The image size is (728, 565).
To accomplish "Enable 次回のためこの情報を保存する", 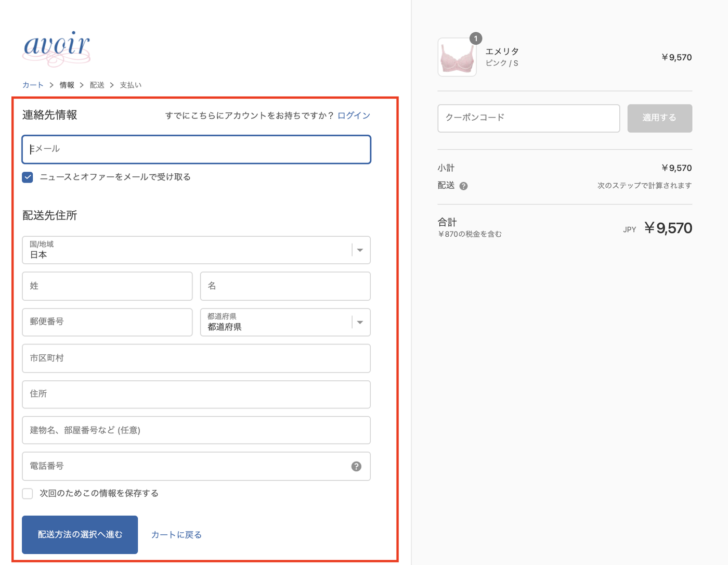I will (x=27, y=493).
